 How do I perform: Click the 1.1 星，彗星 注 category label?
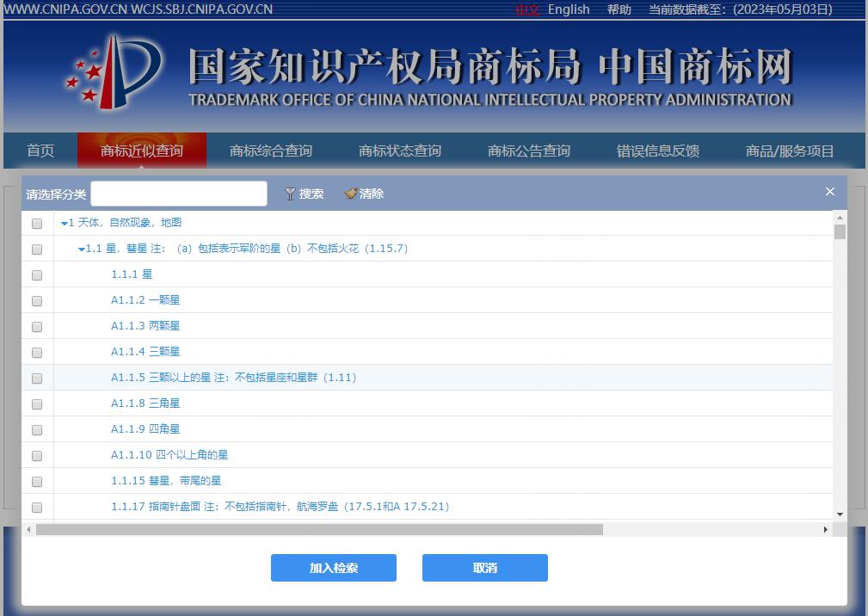click(247, 249)
